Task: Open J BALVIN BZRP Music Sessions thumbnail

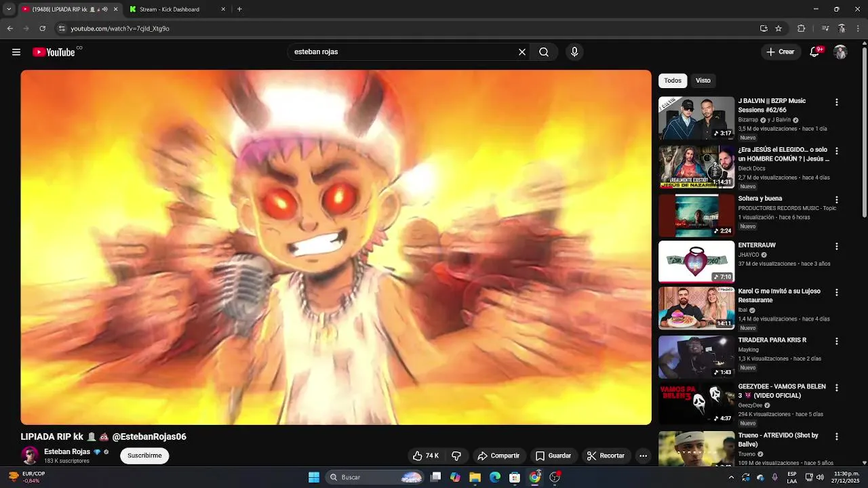Action: [x=696, y=118]
